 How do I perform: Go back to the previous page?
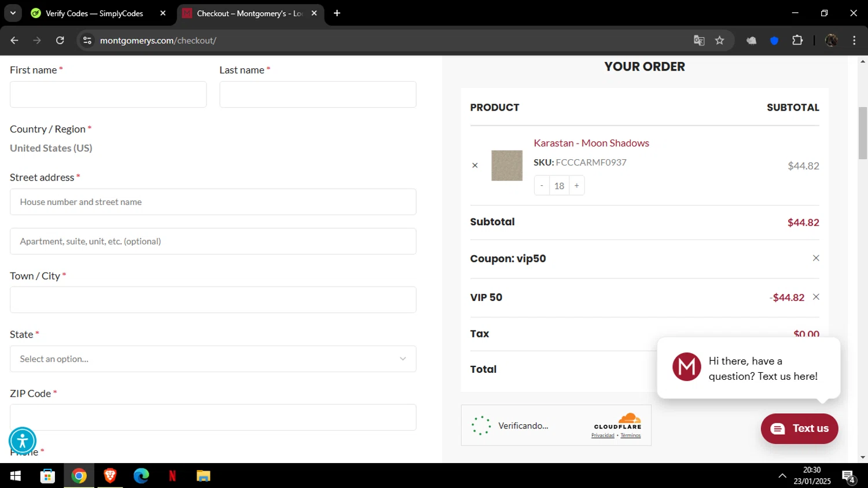point(14,41)
